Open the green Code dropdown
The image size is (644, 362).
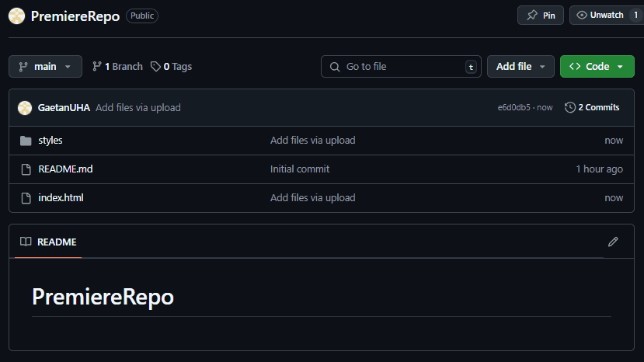(x=597, y=67)
